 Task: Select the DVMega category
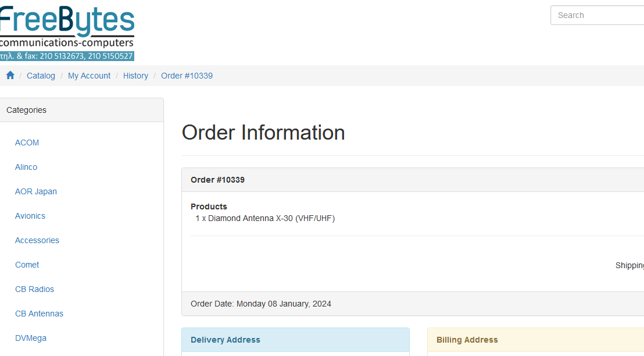coord(31,338)
